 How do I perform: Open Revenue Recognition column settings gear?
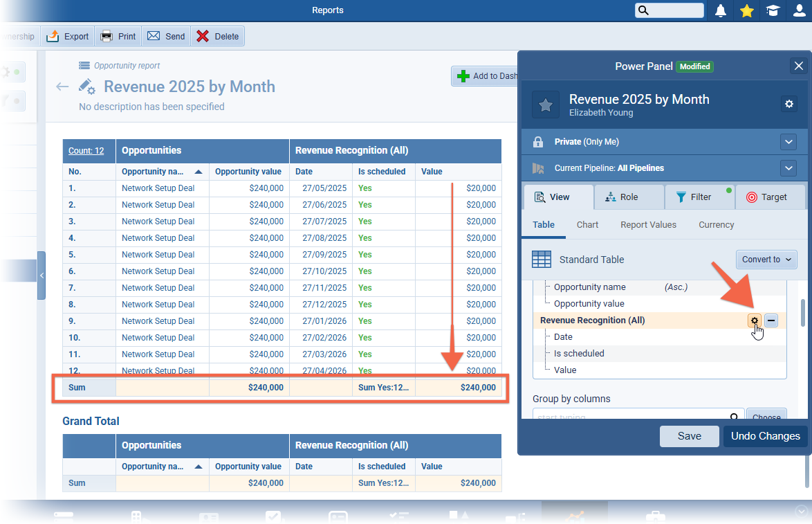point(755,320)
